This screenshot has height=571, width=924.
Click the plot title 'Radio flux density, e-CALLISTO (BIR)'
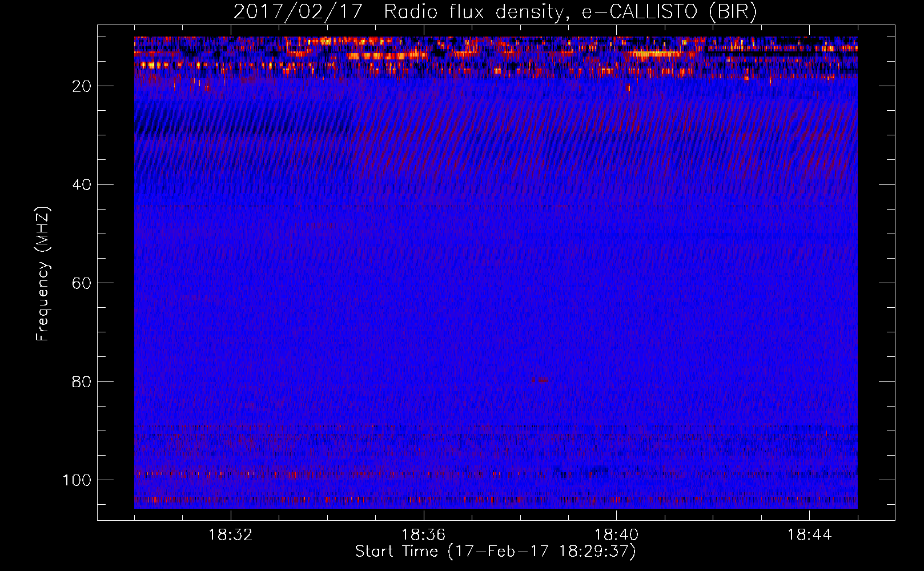(x=571, y=13)
